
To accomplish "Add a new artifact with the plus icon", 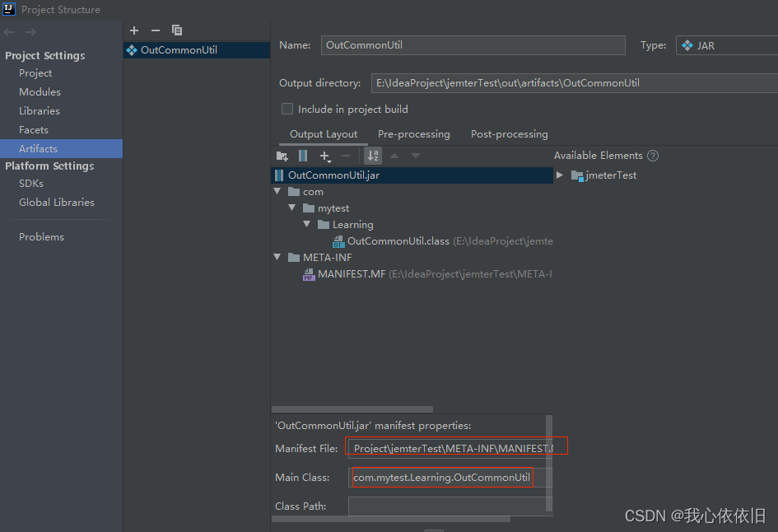I will [x=134, y=30].
